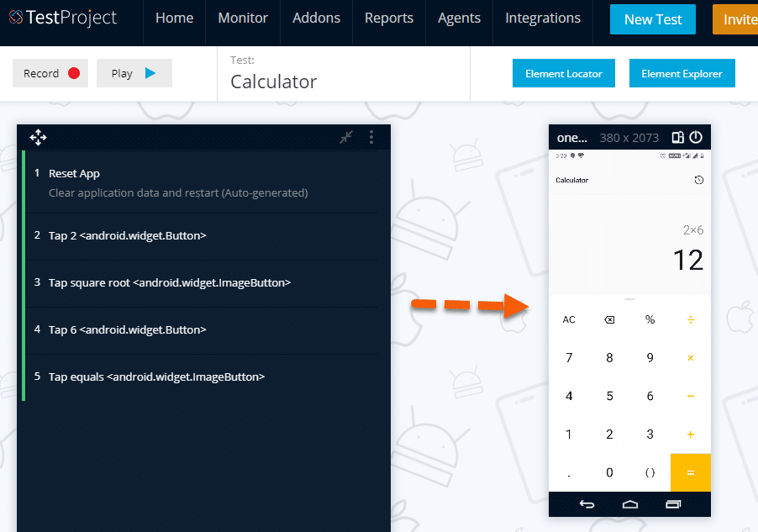Open the Agents page
Screen dimensions: 758x532
(x=459, y=18)
